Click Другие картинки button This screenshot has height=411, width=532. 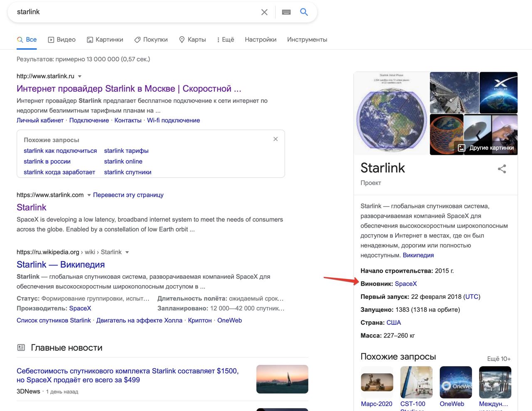coord(486,148)
